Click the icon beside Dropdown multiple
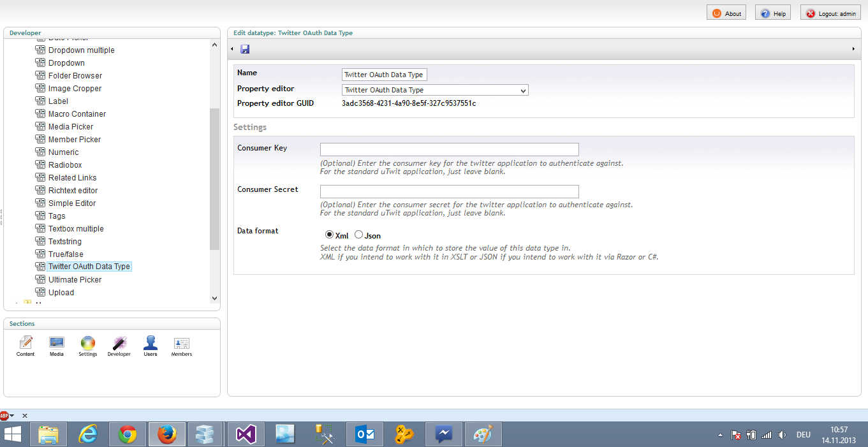Screen dimensions: 868x447 [40, 50]
